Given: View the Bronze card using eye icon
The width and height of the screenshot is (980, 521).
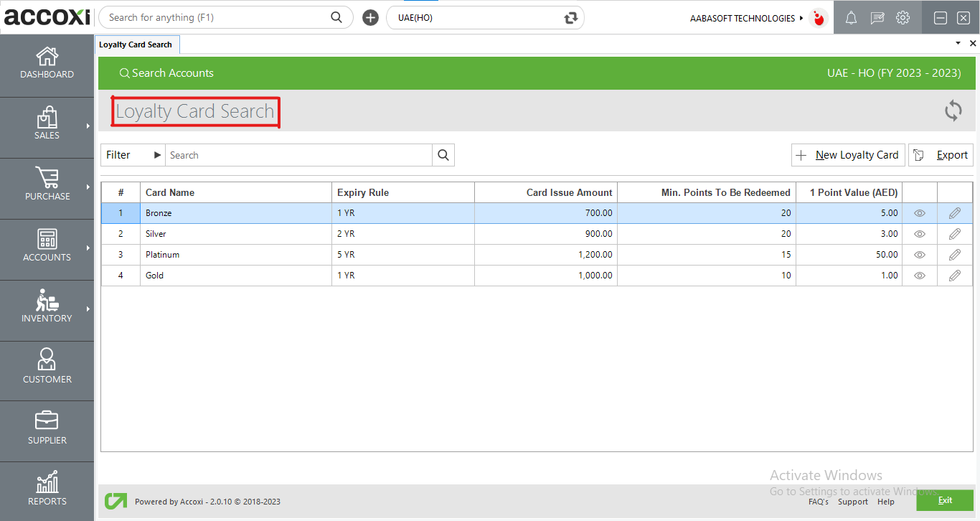Looking at the screenshot, I should (919, 213).
